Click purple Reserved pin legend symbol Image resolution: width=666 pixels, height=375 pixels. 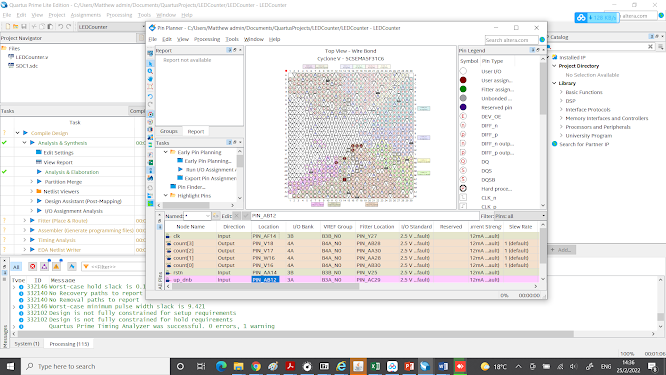pos(463,107)
